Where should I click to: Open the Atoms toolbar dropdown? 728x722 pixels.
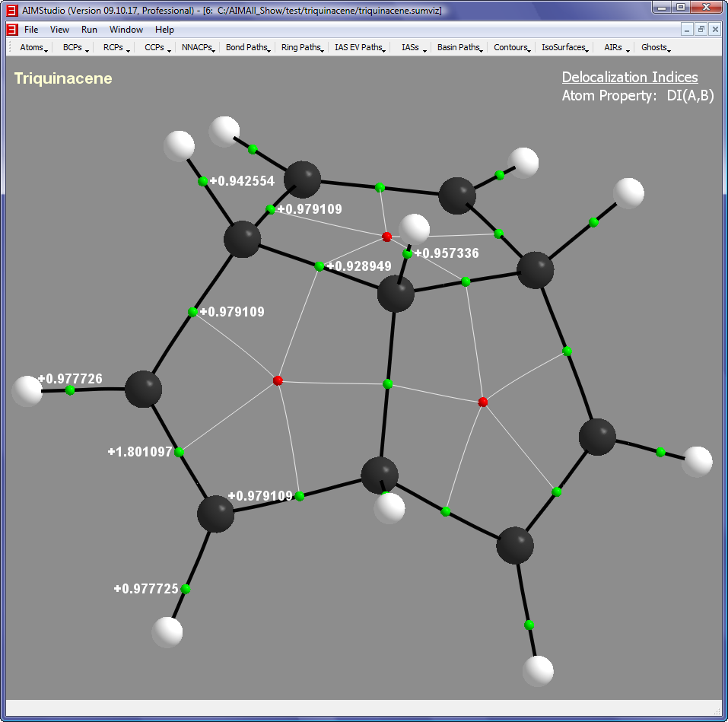(x=33, y=47)
